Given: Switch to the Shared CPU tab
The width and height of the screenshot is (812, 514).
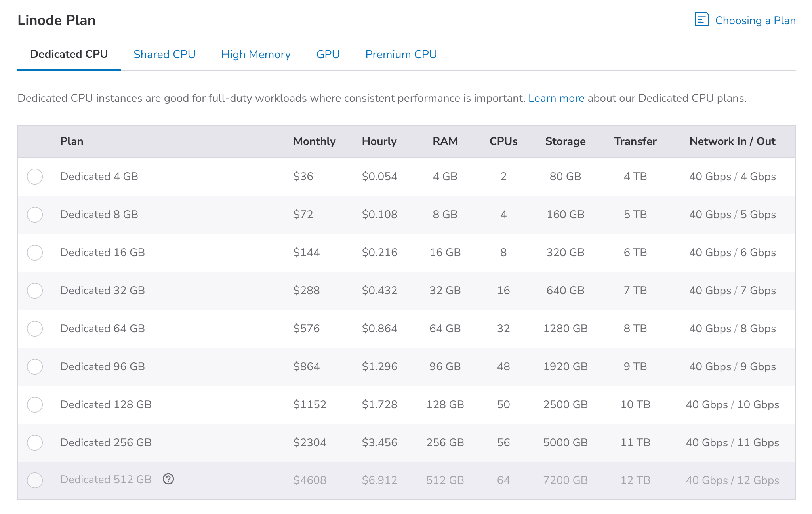Looking at the screenshot, I should tap(164, 55).
